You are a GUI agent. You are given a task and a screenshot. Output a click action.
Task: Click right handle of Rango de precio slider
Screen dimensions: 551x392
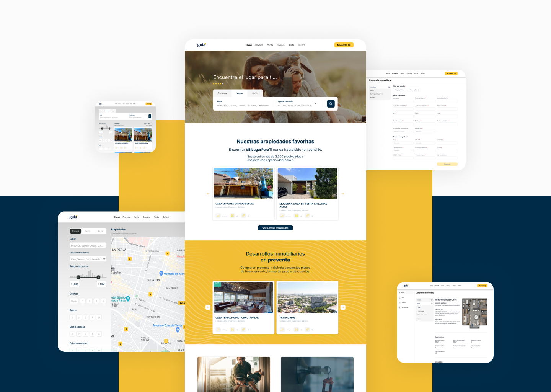click(x=98, y=277)
